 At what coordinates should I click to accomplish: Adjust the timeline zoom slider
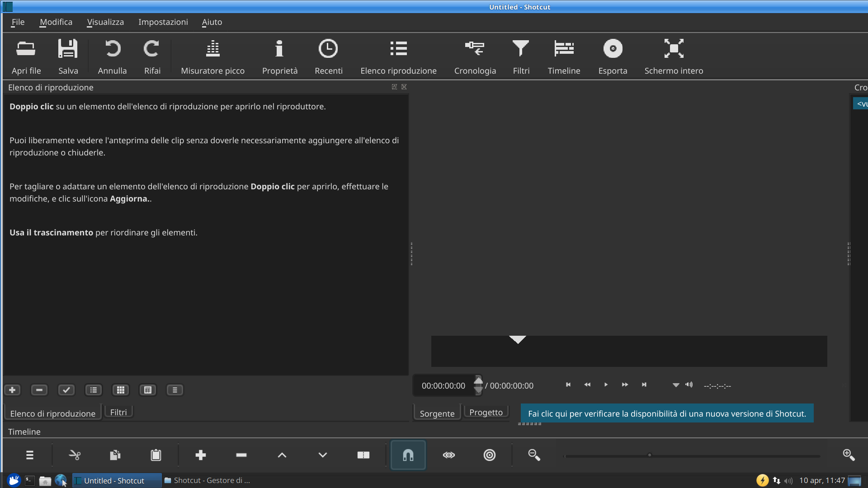coord(692,455)
